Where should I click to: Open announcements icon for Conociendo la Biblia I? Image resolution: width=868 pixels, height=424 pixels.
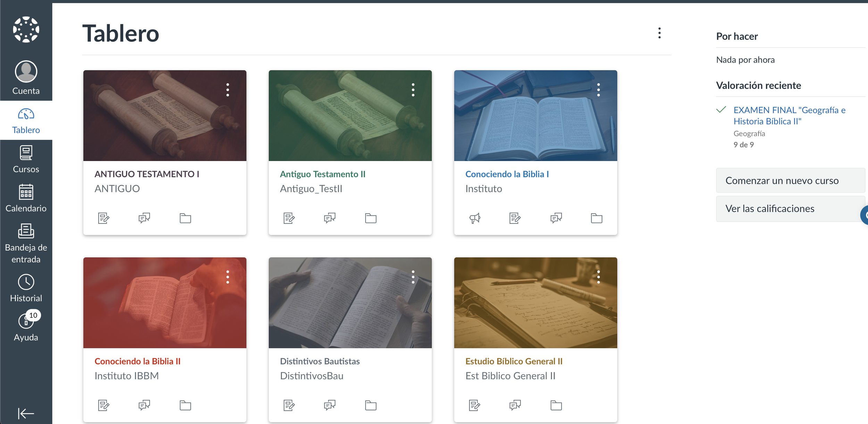475,218
